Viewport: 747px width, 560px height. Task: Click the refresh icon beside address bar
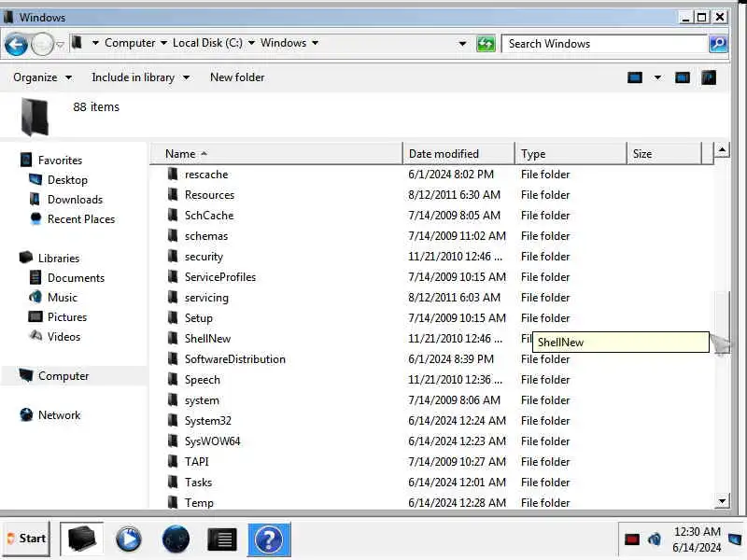coord(486,44)
